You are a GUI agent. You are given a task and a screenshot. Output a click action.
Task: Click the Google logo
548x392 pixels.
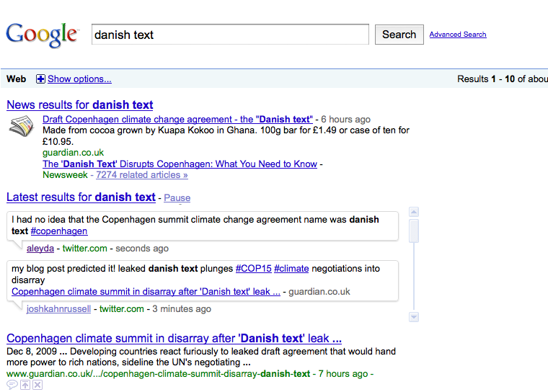[42, 35]
